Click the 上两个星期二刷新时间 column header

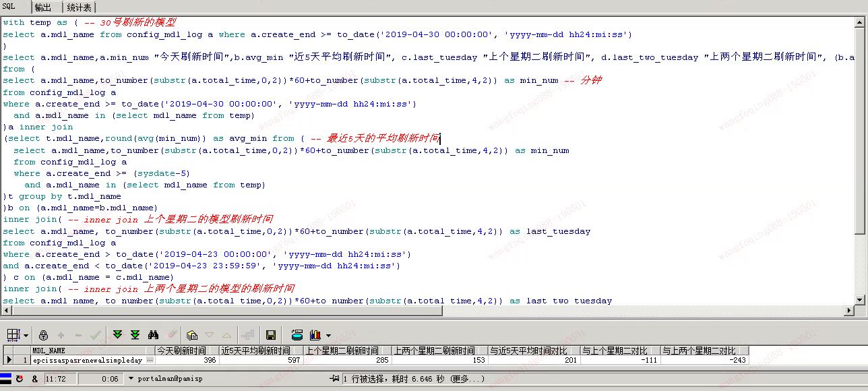coord(439,351)
